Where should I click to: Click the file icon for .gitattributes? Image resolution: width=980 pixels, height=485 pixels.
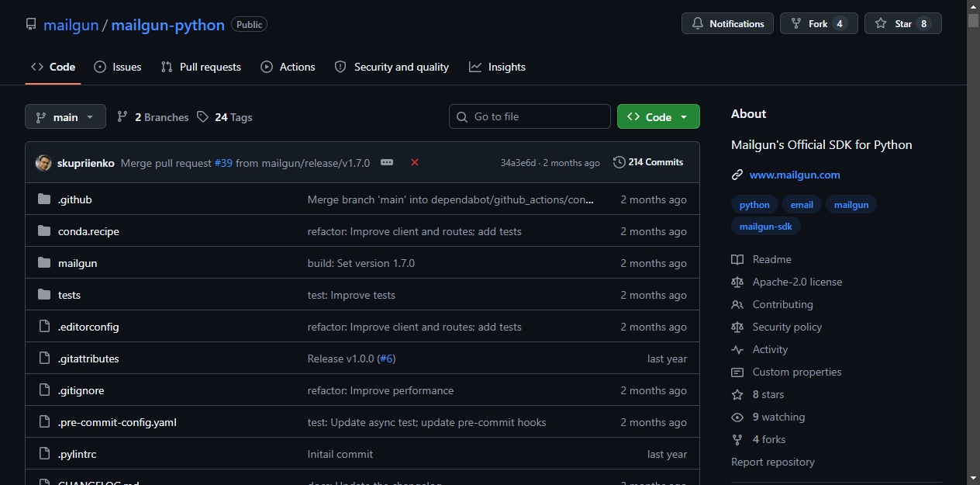click(x=44, y=359)
